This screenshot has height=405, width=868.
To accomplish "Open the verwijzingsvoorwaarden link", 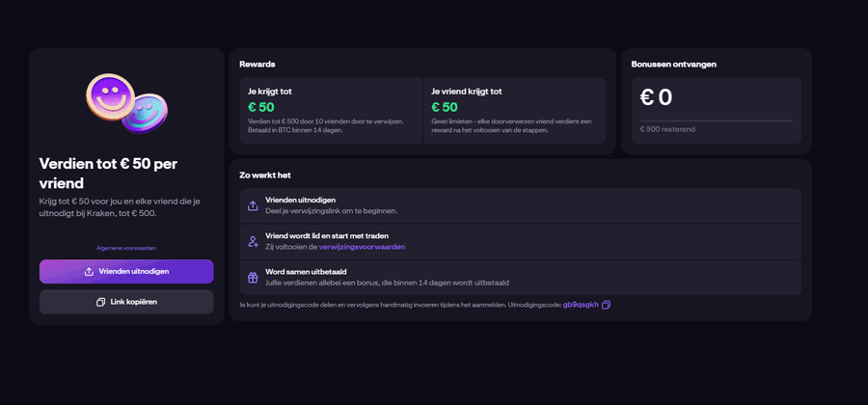I will pyautogui.click(x=362, y=247).
